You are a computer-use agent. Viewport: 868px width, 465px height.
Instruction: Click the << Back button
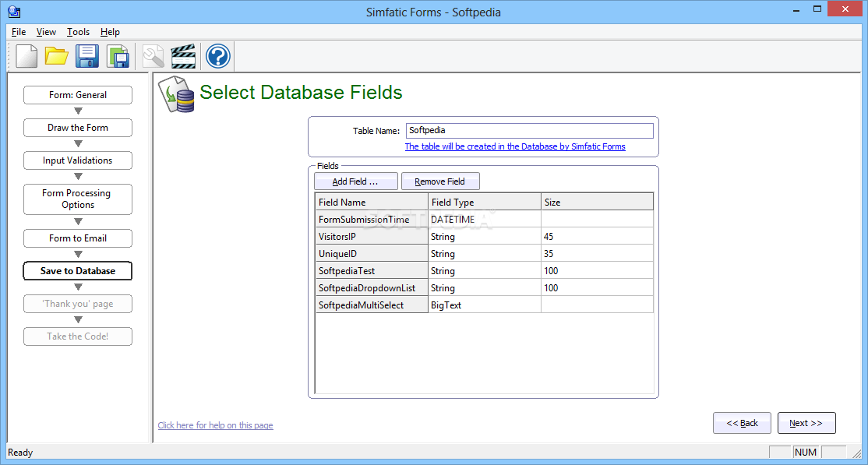pyautogui.click(x=742, y=423)
